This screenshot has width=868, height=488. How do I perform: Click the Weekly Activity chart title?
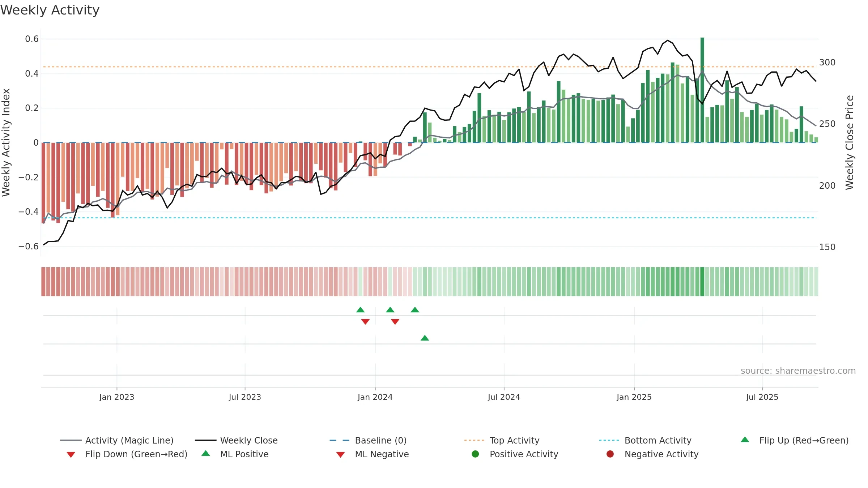[x=50, y=10]
